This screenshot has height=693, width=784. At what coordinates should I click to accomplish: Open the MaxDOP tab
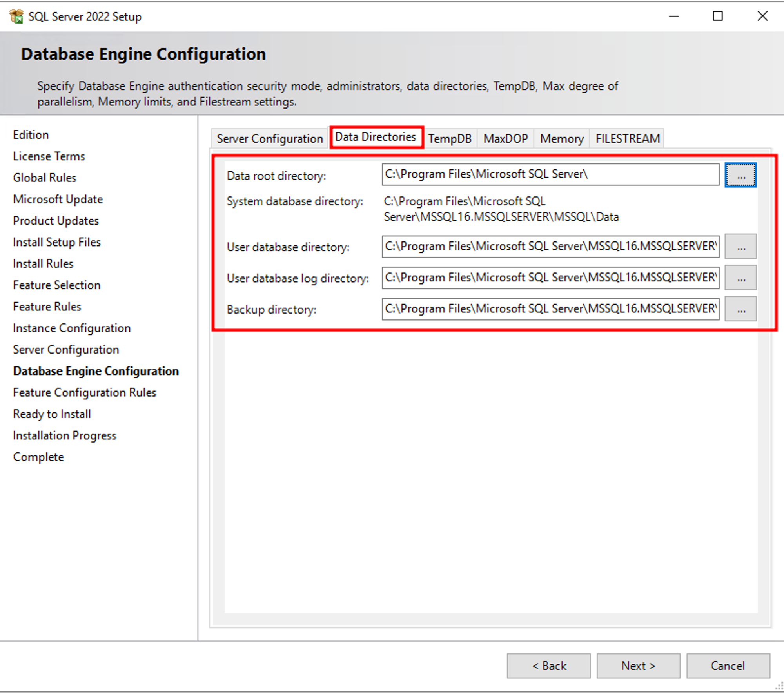click(x=505, y=139)
